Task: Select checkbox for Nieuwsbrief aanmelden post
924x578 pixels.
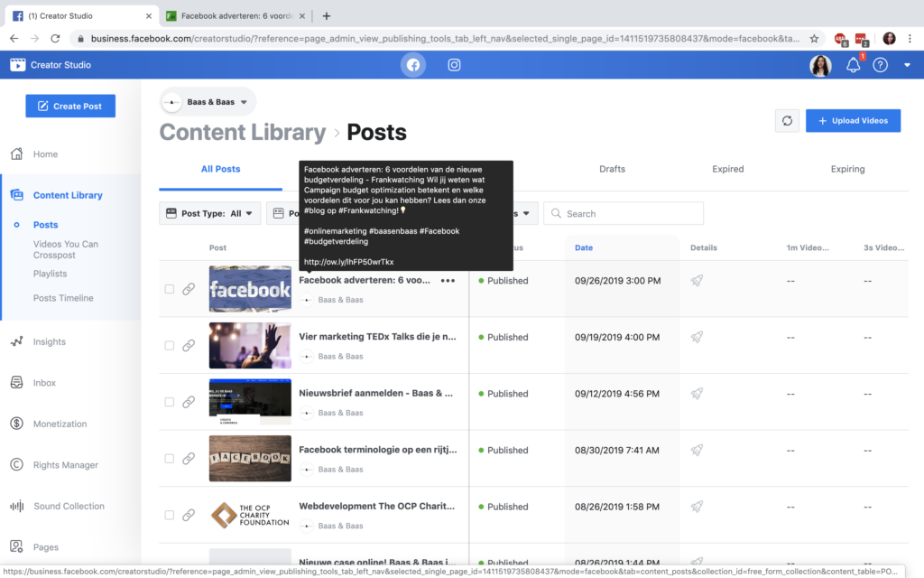Action: coord(169,402)
